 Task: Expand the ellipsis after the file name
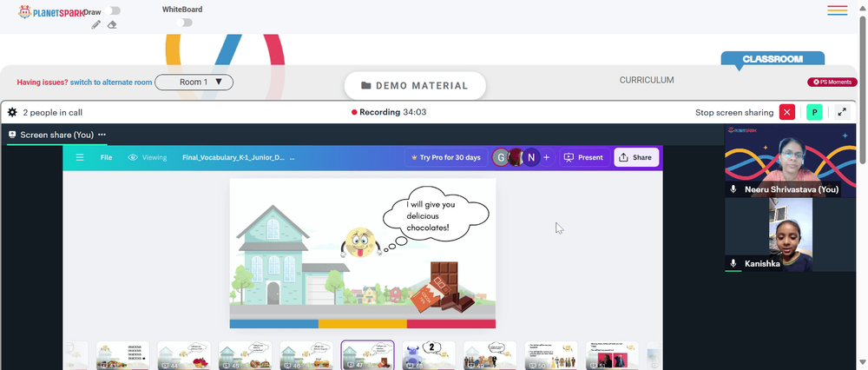[292, 157]
